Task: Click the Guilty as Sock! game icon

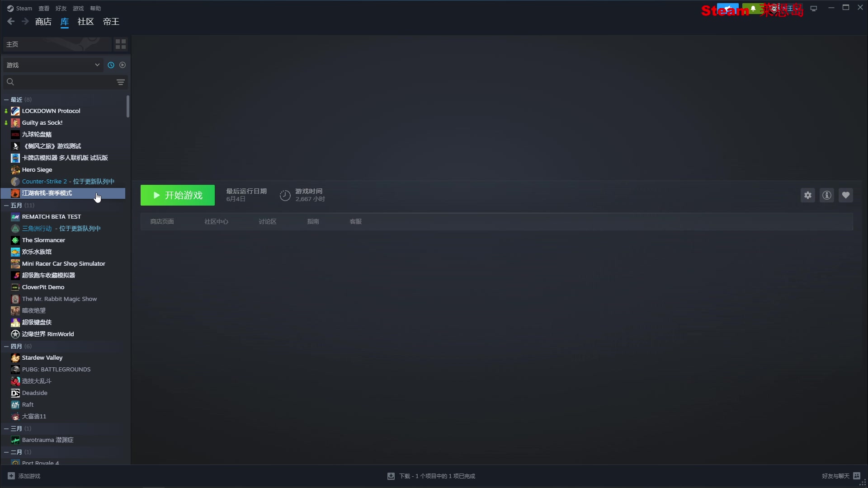Action: pyautogui.click(x=15, y=122)
